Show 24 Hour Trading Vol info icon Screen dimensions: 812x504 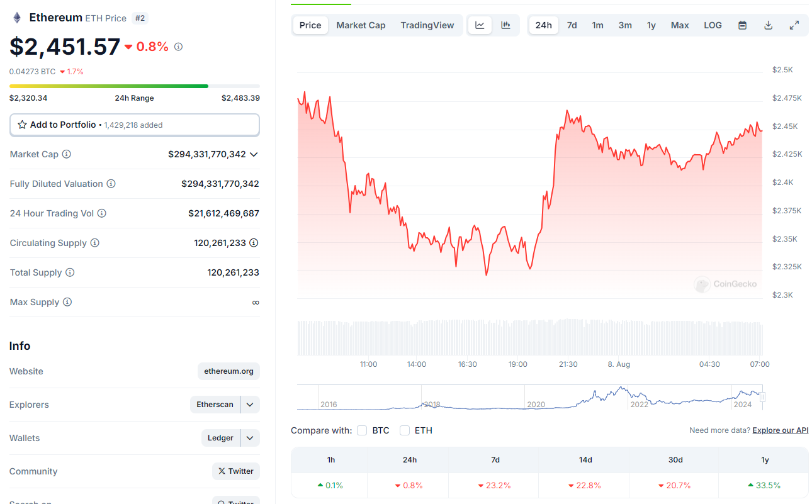pyautogui.click(x=101, y=213)
